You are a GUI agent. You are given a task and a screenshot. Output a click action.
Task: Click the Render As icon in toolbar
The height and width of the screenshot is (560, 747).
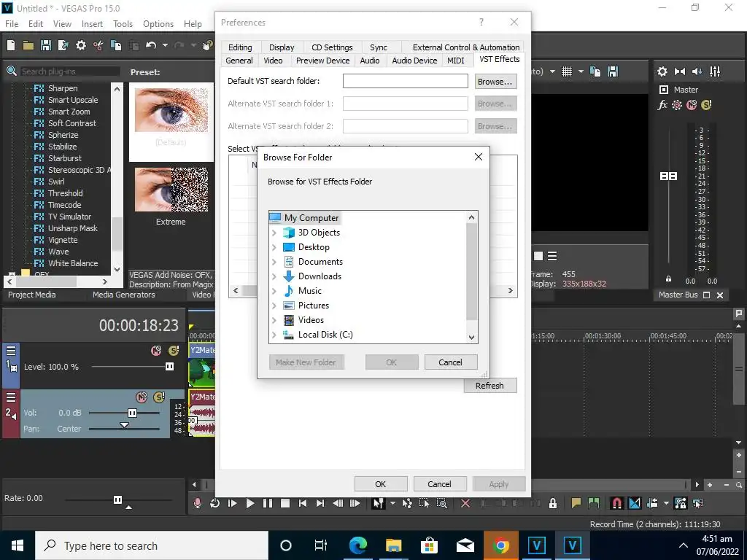coord(63,45)
